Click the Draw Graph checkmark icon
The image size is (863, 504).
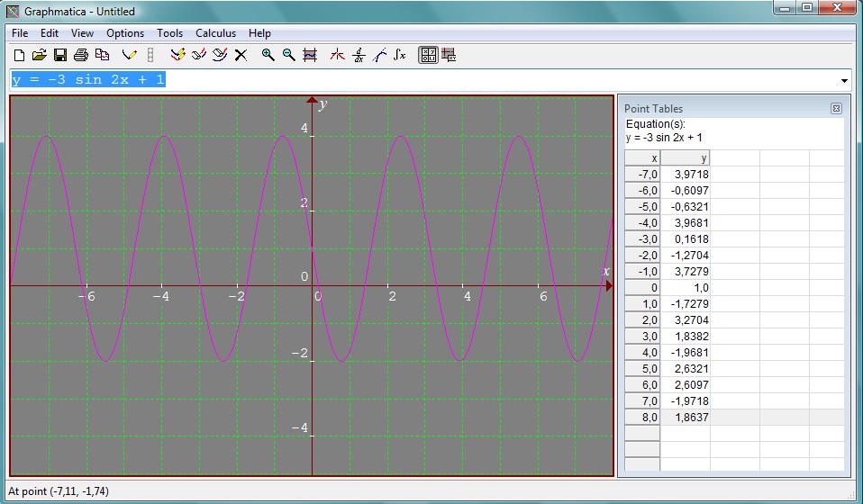[129, 55]
